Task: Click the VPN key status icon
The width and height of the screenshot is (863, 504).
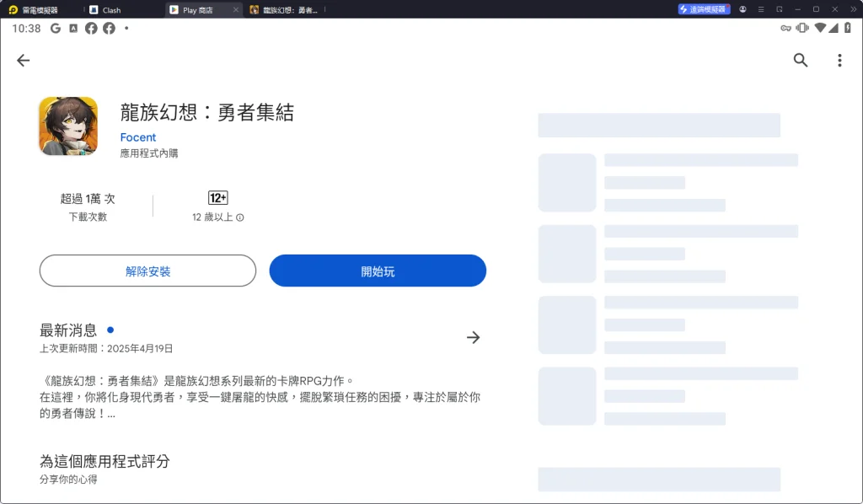Action: [786, 28]
